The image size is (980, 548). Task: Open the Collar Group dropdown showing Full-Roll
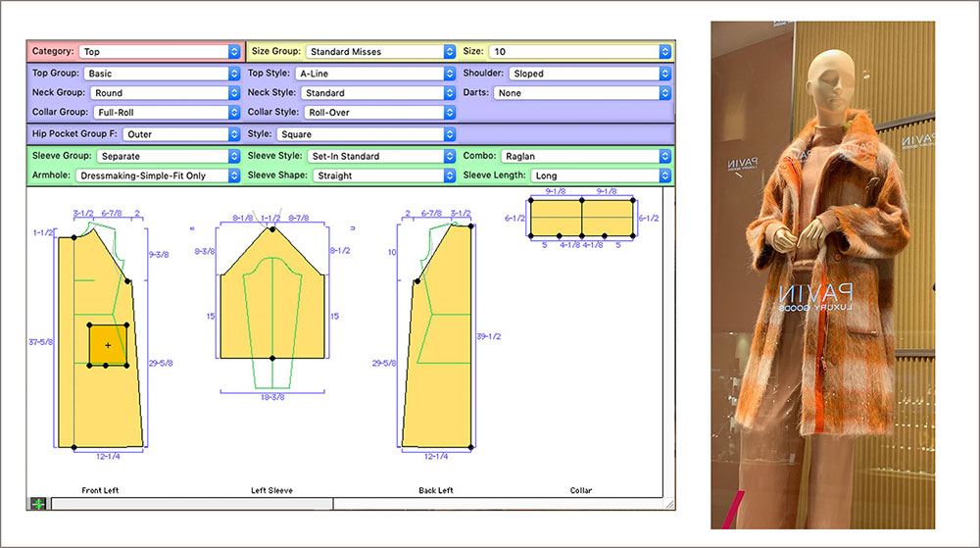(x=167, y=113)
